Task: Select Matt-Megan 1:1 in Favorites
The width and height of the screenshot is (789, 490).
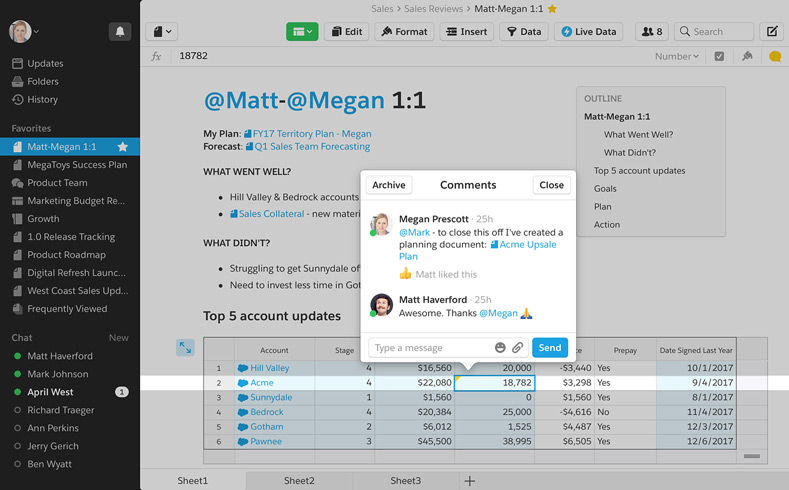Action: [70, 146]
